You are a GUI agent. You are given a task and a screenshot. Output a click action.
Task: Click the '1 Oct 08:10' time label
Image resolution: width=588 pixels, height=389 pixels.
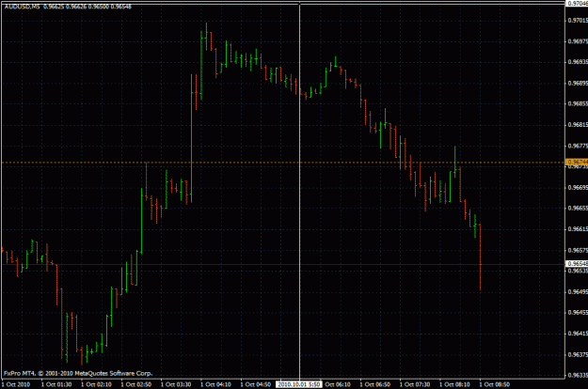coord(454,384)
